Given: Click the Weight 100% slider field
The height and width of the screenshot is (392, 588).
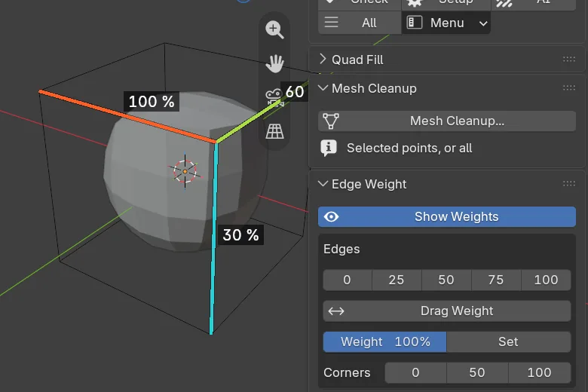Looking at the screenshot, I should [384, 341].
